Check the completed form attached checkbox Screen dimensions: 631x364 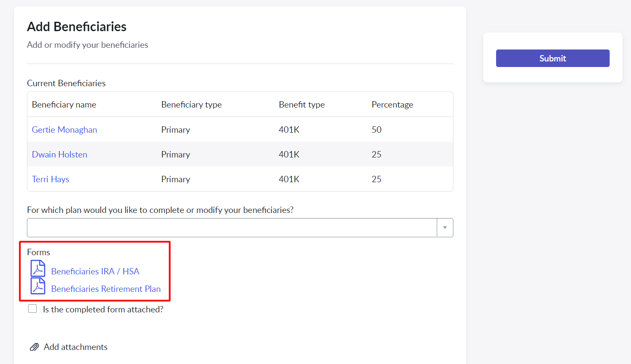pyautogui.click(x=32, y=309)
